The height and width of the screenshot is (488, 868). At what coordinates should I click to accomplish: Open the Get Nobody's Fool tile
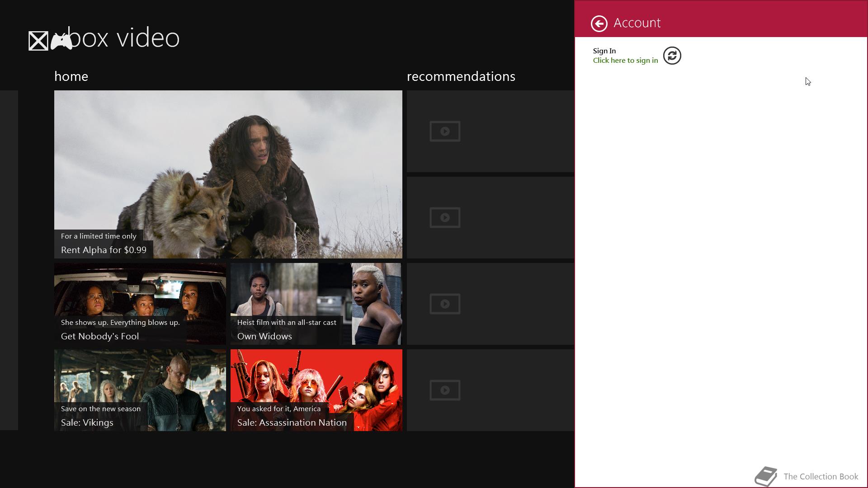140,304
